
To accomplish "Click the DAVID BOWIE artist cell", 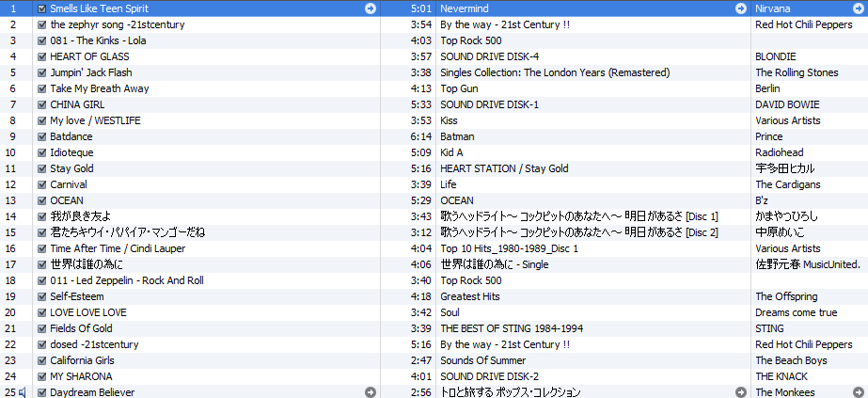I will [787, 104].
